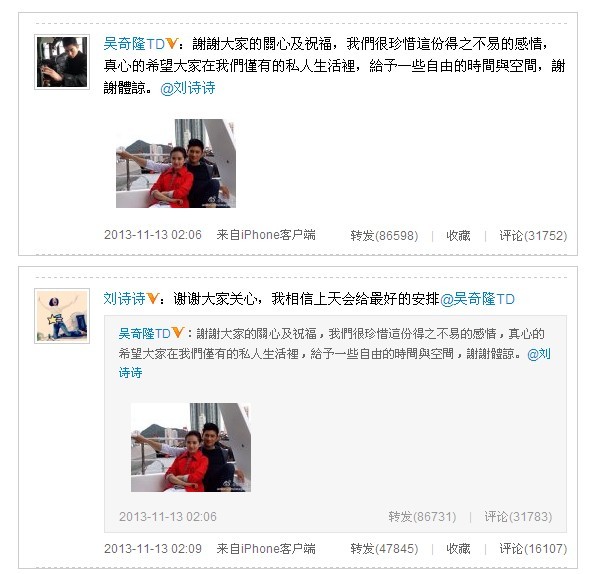Follow the @吴奇隆TD mention in 刘诗诗's post
Viewport: 591px width, 574px height.
point(477,299)
